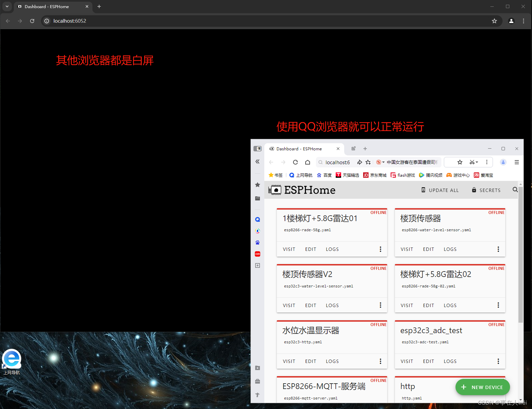Open sidebar folder icon in QQ browser
This screenshot has width=532, height=409.
258,198
